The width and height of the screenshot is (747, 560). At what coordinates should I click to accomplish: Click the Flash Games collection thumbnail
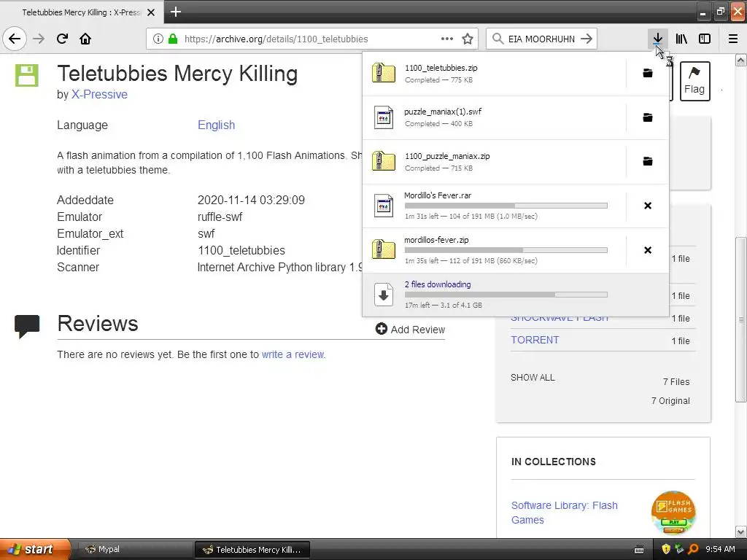coord(673,513)
